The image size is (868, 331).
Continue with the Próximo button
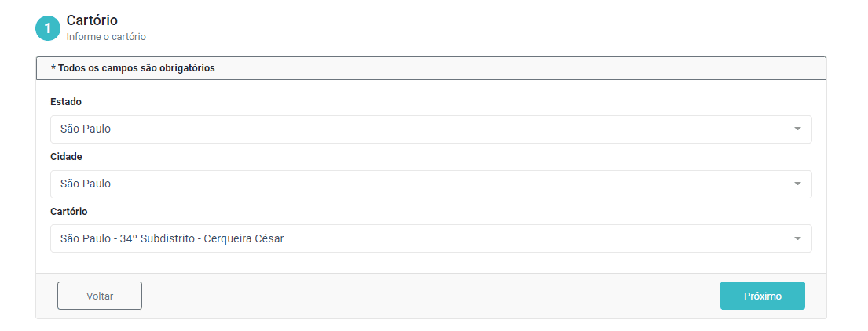762,296
